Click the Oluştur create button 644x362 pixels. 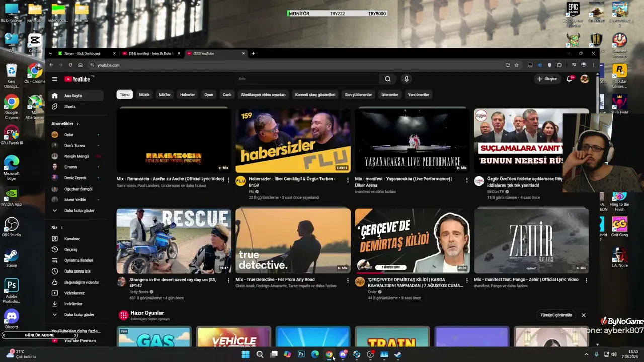click(x=547, y=79)
